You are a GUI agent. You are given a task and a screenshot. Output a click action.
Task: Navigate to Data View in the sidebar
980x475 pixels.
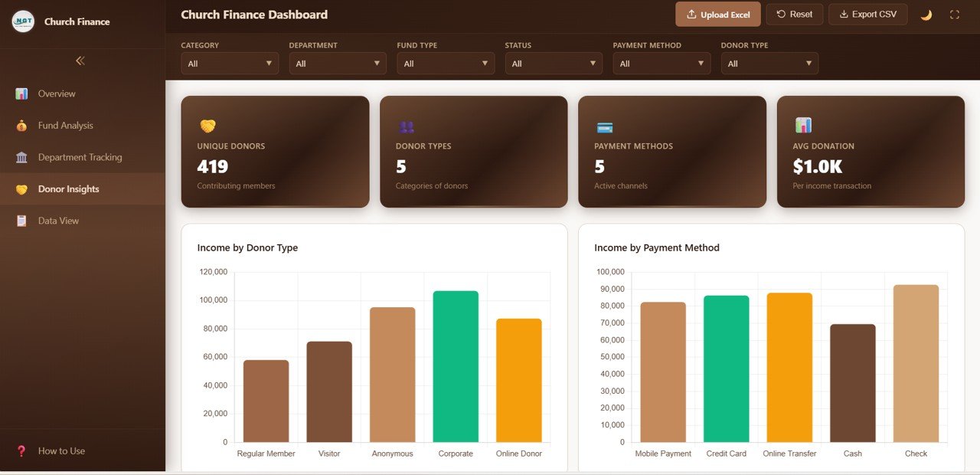click(x=60, y=221)
